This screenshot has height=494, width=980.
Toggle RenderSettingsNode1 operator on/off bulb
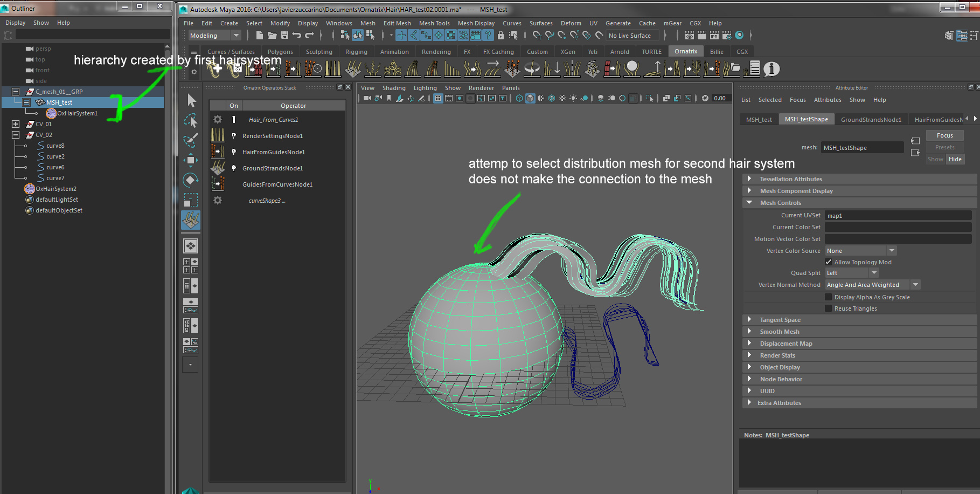pos(233,136)
